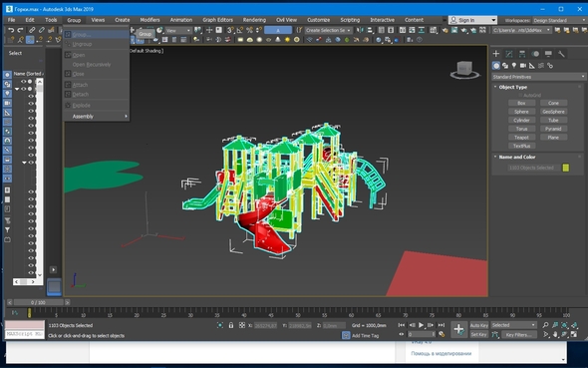This screenshot has height=368, width=588.
Task: Click the 0 / 100 time slider
Action: click(x=38, y=302)
